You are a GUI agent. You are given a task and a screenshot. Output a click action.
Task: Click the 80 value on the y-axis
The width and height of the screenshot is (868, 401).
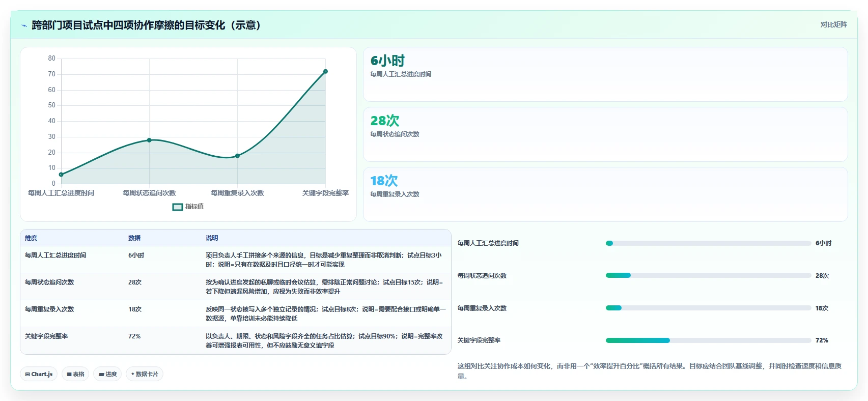52,59
